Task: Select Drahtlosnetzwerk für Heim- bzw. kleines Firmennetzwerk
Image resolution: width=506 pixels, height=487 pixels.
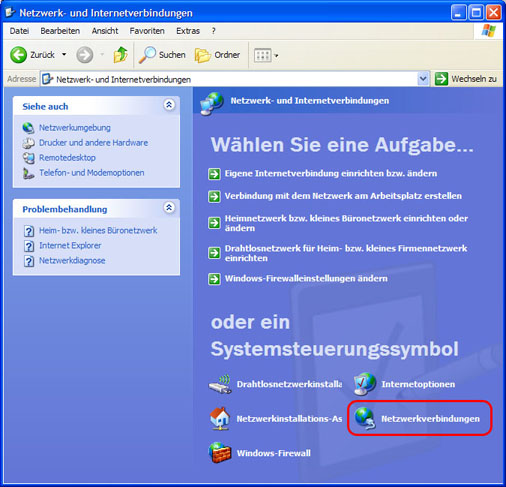Action: tap(346, 253)
